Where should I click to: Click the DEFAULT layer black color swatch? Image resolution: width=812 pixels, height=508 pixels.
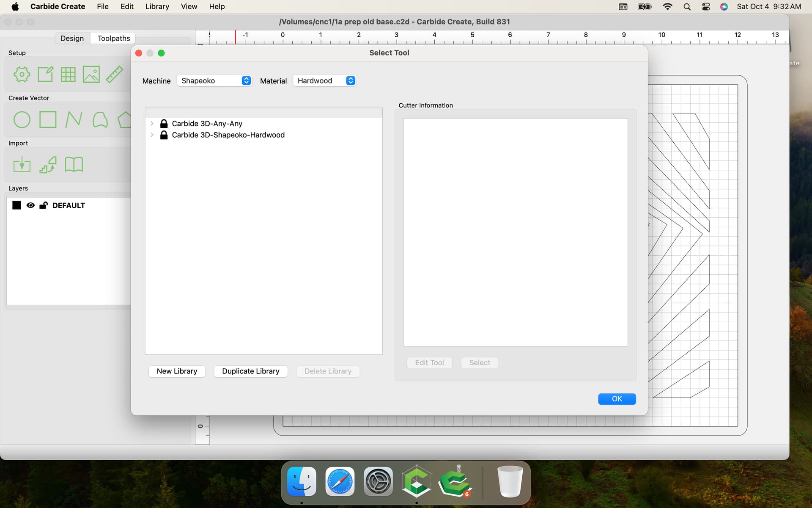click(x=16, y=205)
